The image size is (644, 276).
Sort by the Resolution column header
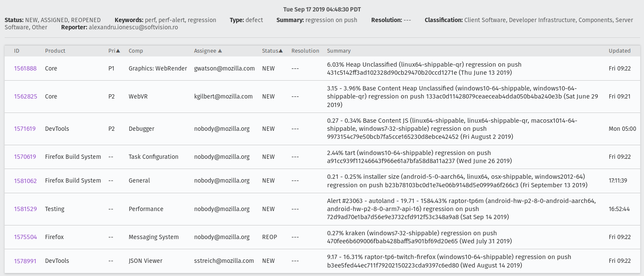click(305, 51)
